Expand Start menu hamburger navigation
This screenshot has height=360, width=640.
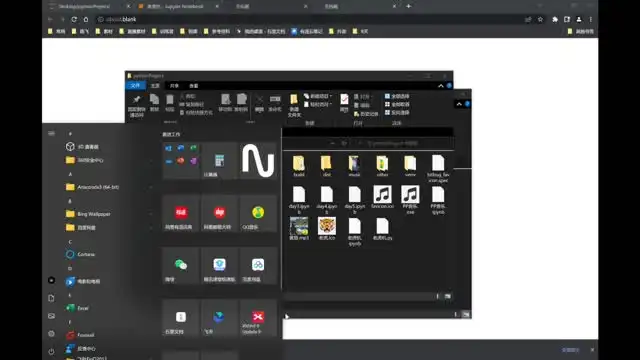[x=51, y=133]
